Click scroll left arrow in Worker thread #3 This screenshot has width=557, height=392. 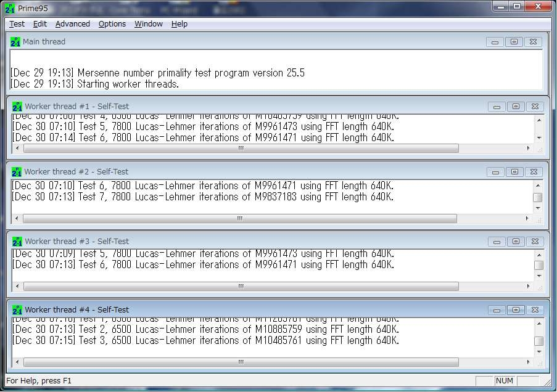click(x=17, y=286)
